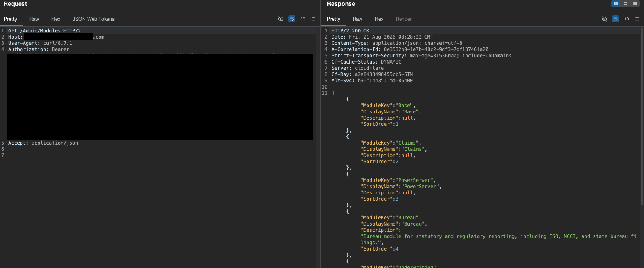
Task: Click DisplayName "PowerServer" JSON line
Action: point(401,187)
